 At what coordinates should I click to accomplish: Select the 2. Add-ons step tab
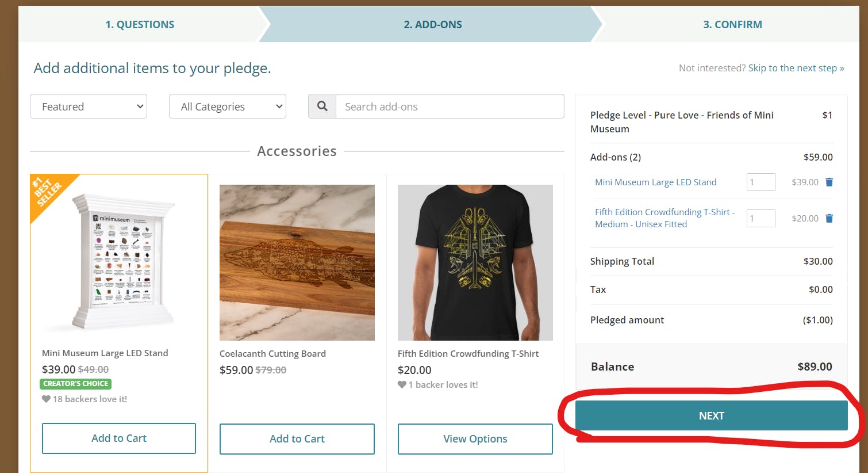coord(432,25)
